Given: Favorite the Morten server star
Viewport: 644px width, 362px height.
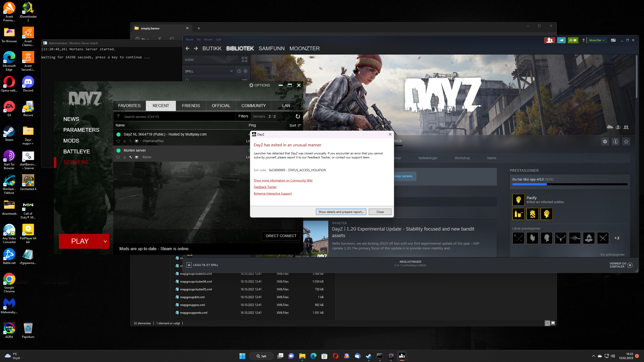Looking at the screenshot, I should point(118,157).
